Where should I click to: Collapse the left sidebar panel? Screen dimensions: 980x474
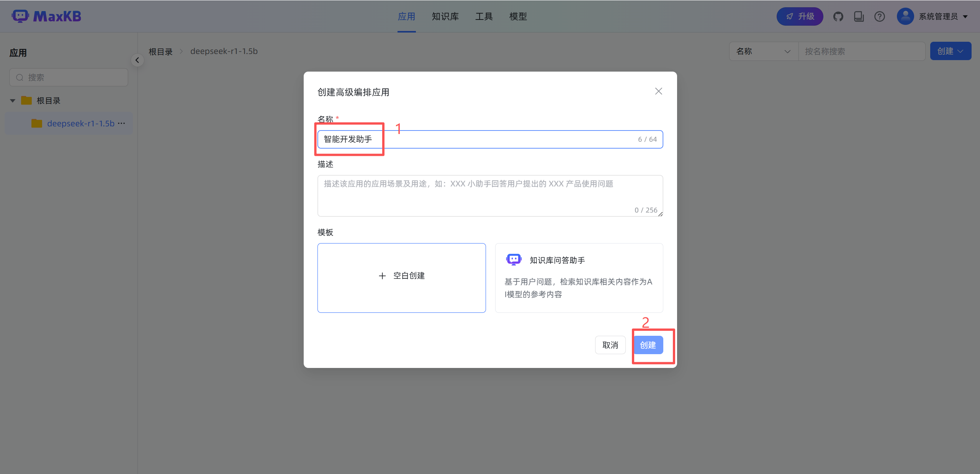pyautogui.click(x=137, y=60)
